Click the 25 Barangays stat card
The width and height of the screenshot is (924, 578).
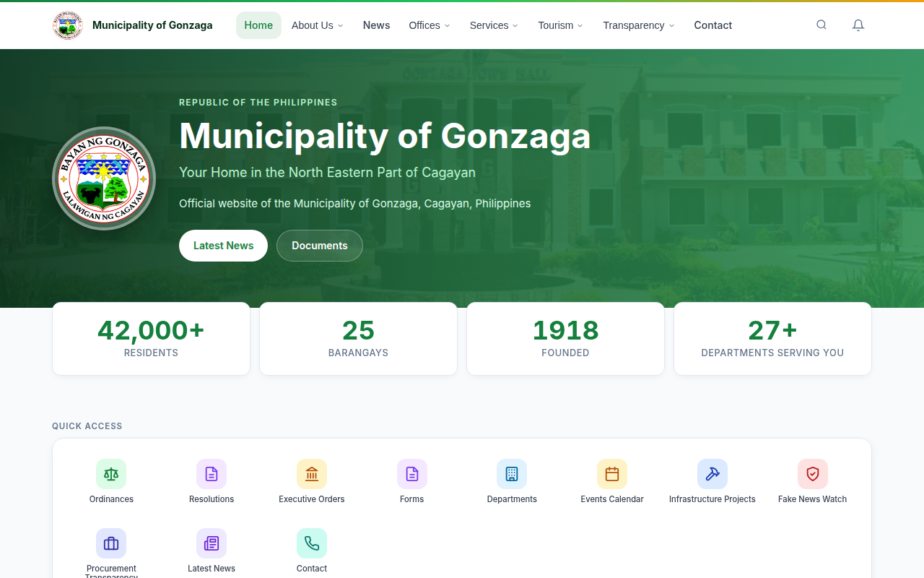358,339
